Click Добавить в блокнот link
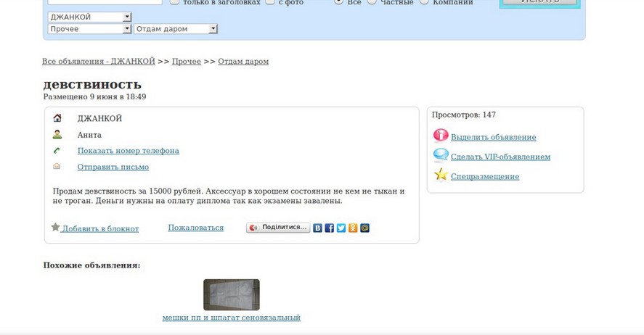This screenshot has width=644, height=335. click(x=100, y=229)
